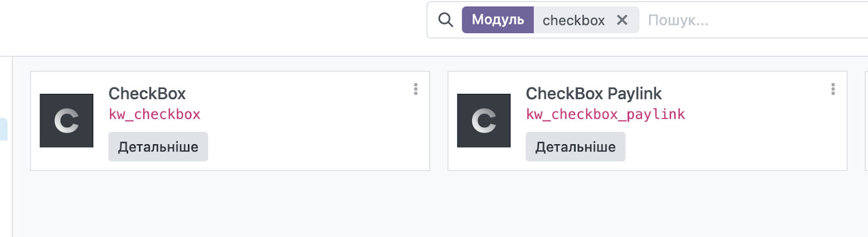Click Детальніше on the CheckBox Paylink card

click(x=575, y=147)
